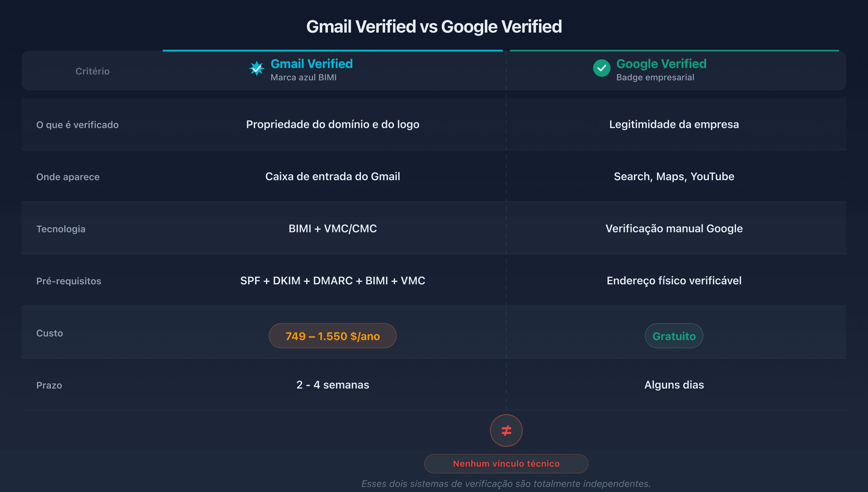Click the 'Marca azul BIMI' subtitle text

click(303, 77)
